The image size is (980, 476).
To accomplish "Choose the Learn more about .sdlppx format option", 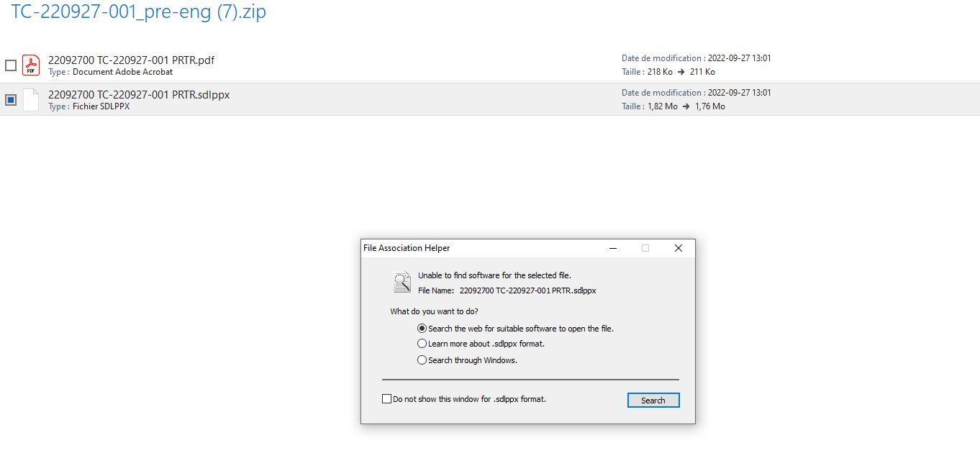I will pyautogui.click(x=422, y=343).
